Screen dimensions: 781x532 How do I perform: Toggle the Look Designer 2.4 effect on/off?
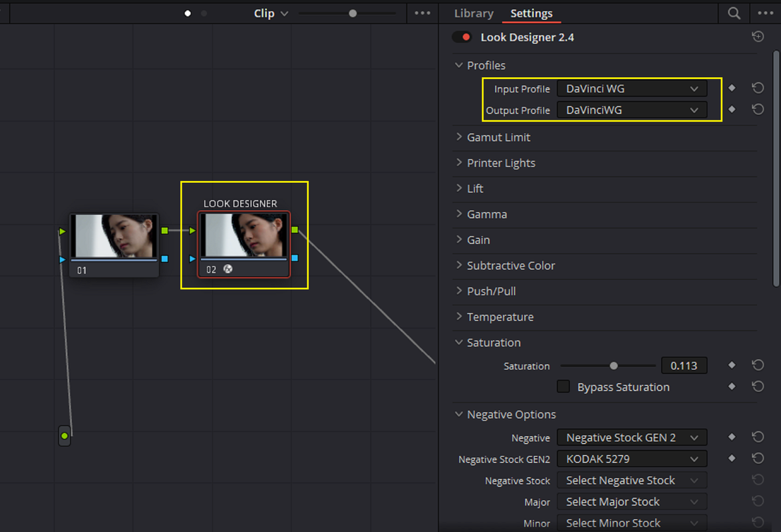tap(462, 37)
